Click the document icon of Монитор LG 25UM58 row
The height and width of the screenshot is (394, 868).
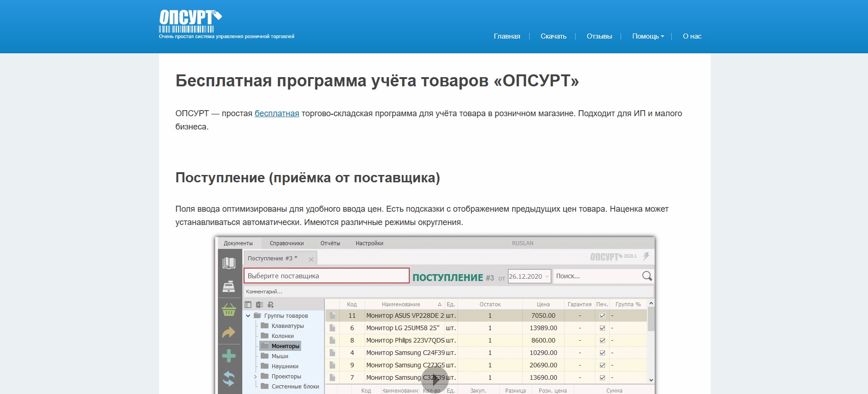tap(332, 328)
